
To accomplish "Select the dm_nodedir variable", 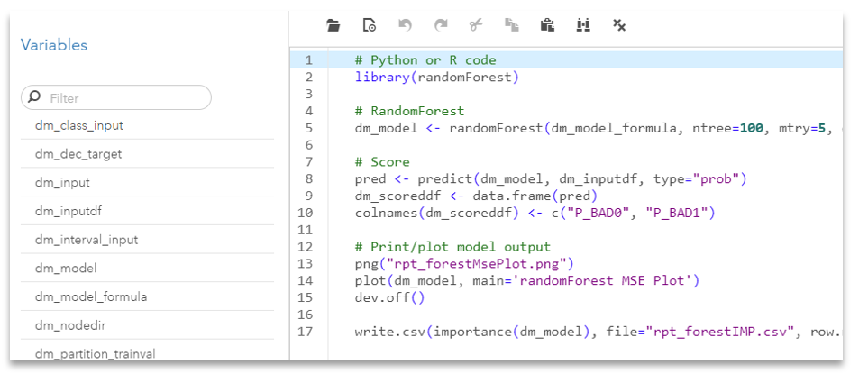I will point(71,325).
